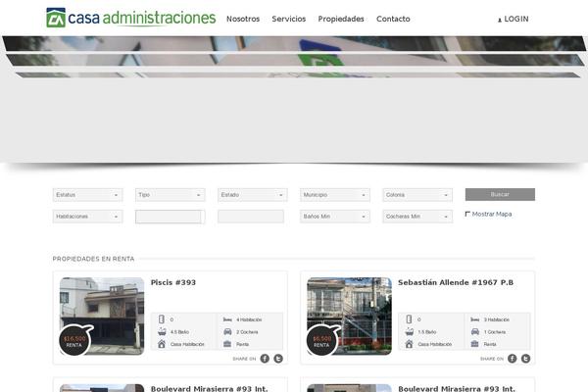The image size is (588, 392).
Task: Click the Buscar search button
Action: click(x=500, y=194)
